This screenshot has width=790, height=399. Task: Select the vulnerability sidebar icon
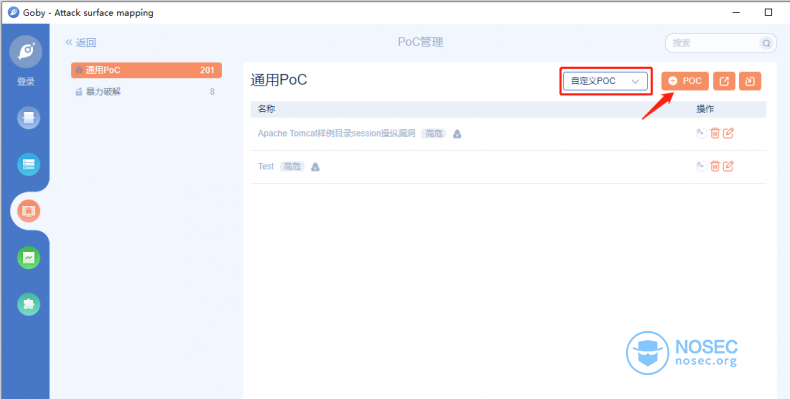tap(29, 211)
